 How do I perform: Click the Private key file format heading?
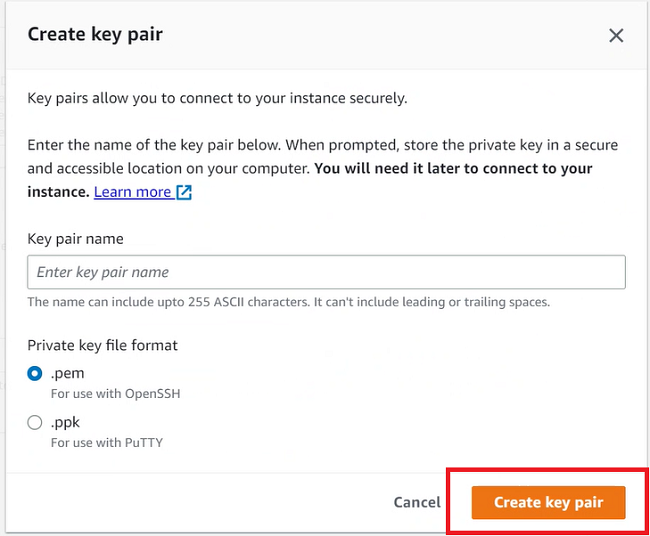point(102,345)
